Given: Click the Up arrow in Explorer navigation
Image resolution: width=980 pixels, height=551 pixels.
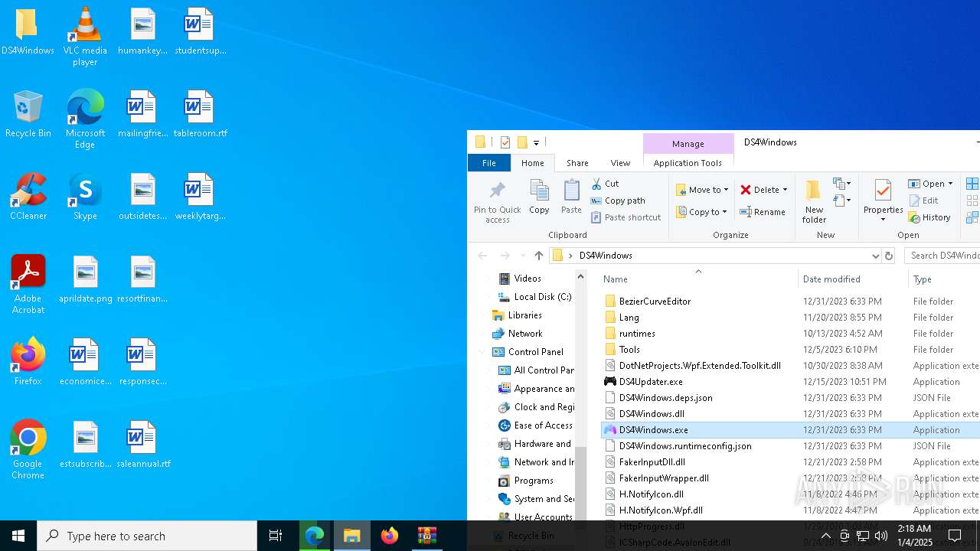Looking at the screenshot, I should [539, 256].
